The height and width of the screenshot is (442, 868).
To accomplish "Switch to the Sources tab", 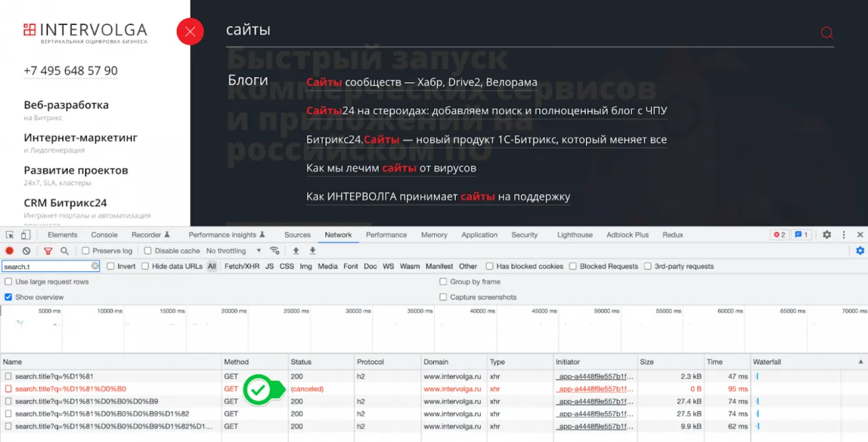I will point(297,235).
